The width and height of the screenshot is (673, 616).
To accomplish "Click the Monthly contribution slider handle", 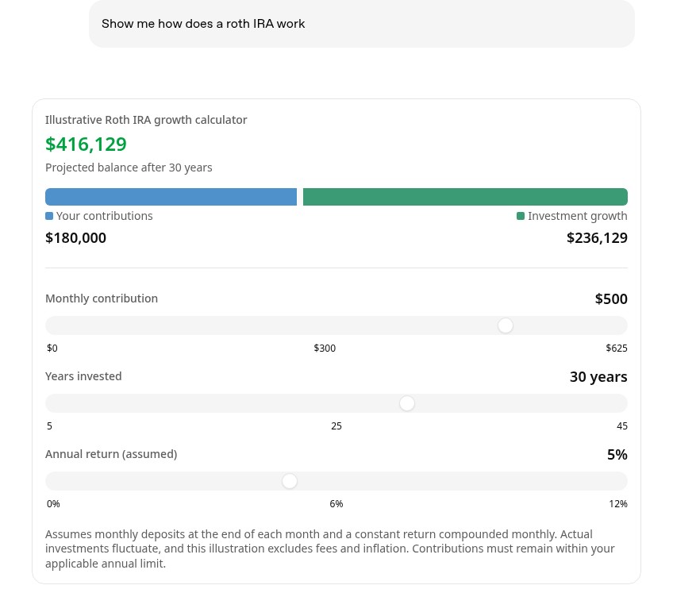I will coord(506,325).
